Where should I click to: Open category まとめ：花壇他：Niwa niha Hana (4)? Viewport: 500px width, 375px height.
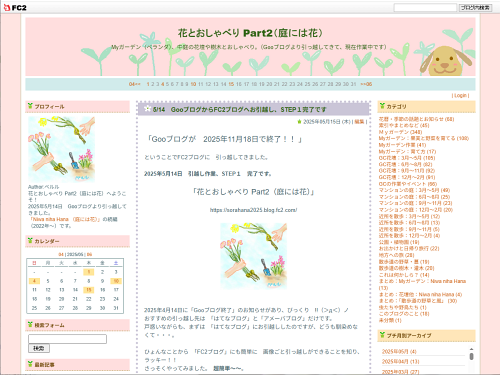coord(420,294)
